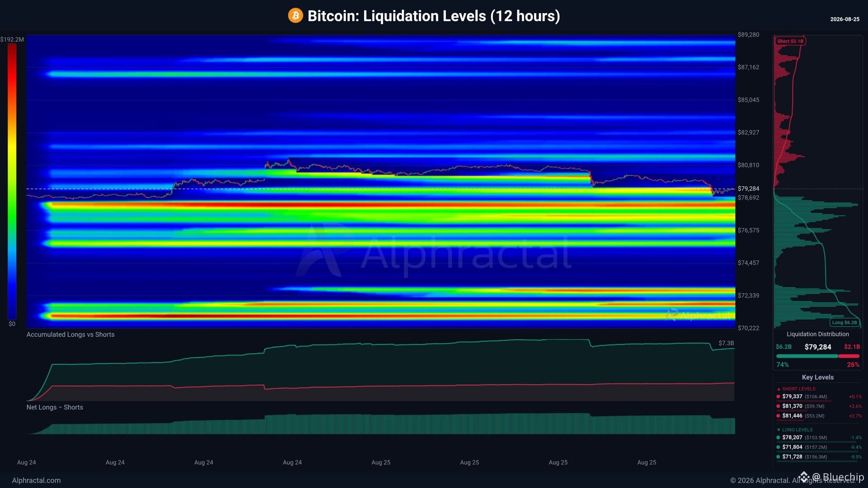Click the $80,810 price axis label
Screen dimensions: 868x488
coord(748,165)
